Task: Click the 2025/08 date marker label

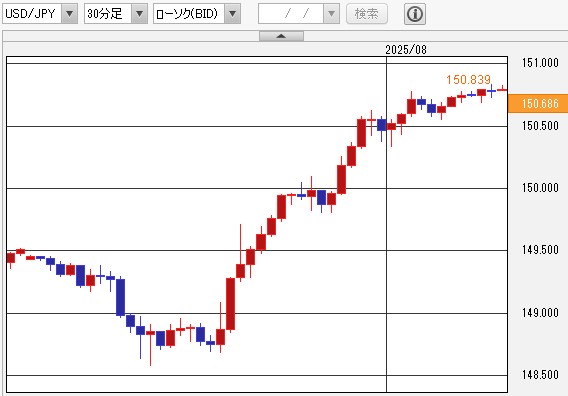Action: (x=406, y=50)
